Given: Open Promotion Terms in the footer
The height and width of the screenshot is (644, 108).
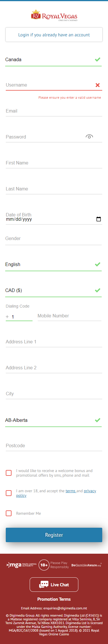Looking at the screenshot, I should coord(54,599).
